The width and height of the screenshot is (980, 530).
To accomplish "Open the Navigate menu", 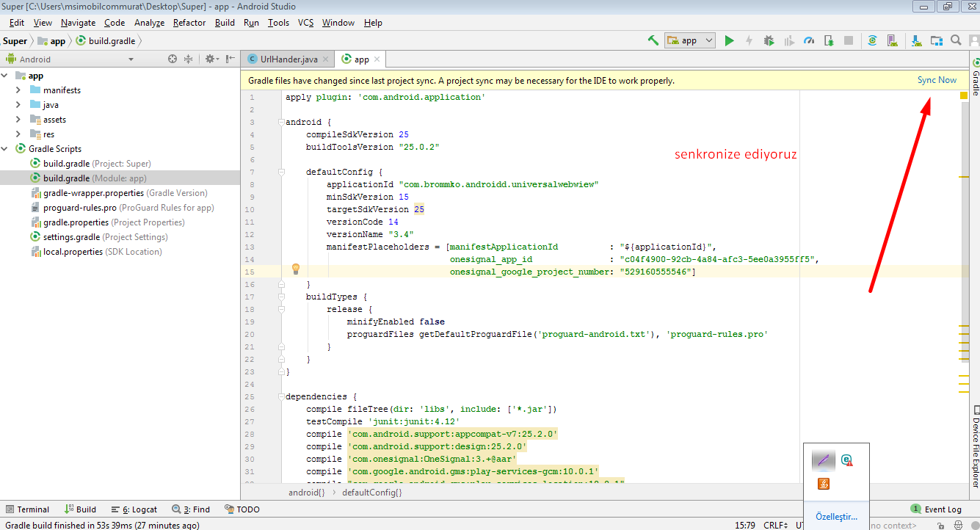I will tap(78, 23).
